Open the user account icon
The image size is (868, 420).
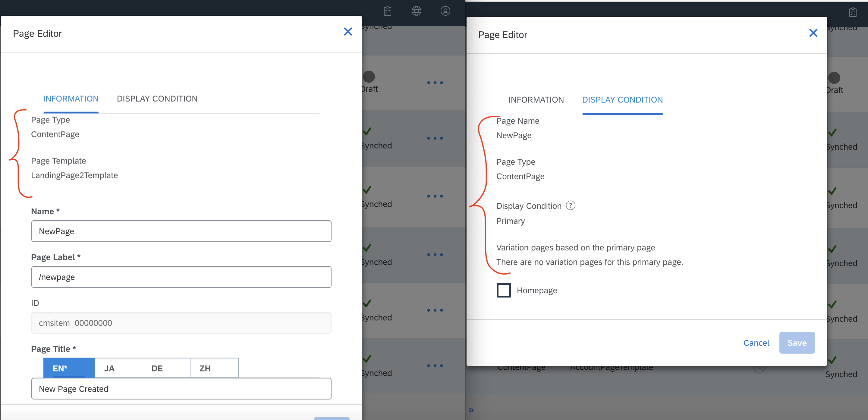pyautogui.click(x=445, y=11)
